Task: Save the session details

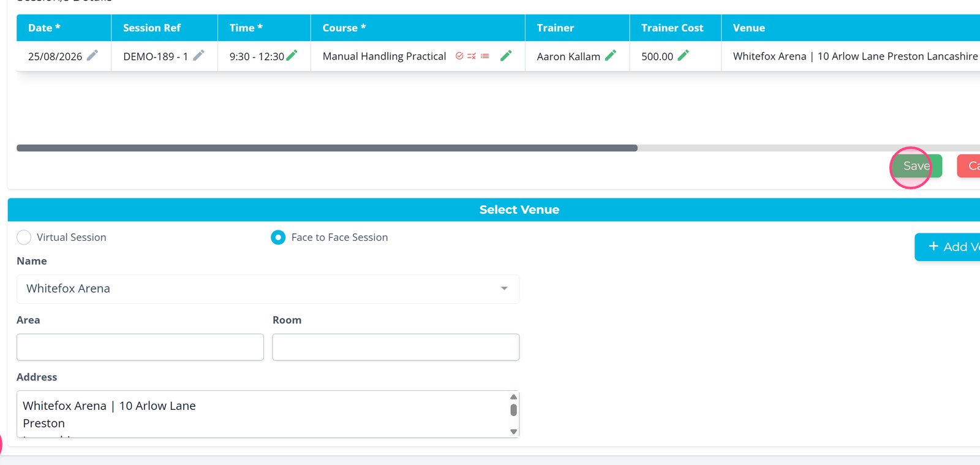Action: coord(916,166)
